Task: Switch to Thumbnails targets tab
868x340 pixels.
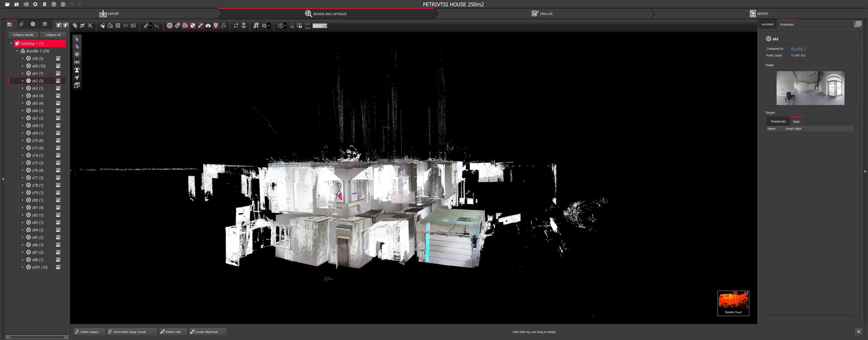Action: [x=778, y=122]
